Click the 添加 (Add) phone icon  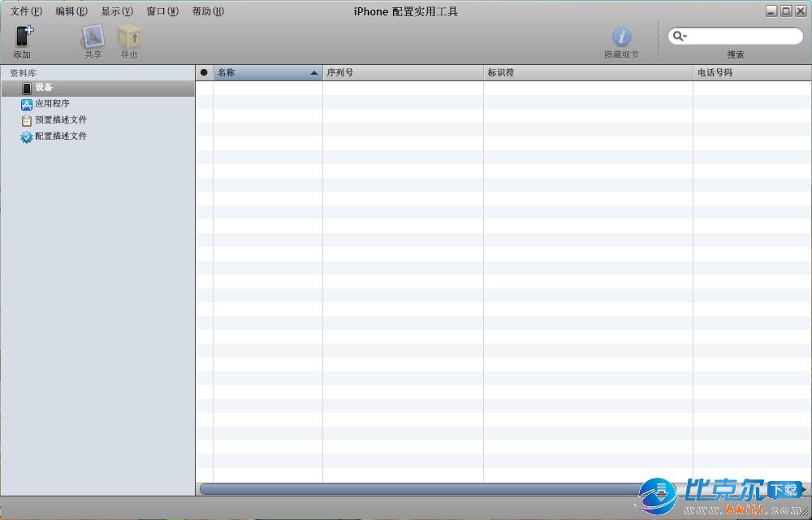[x=24, y=37]
